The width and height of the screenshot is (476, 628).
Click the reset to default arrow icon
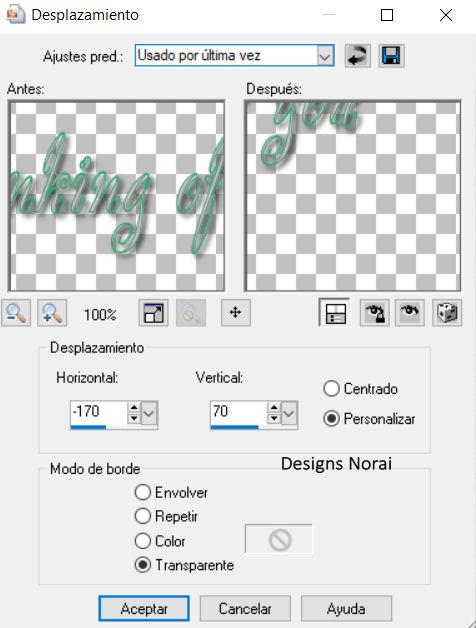click(357, 56)
